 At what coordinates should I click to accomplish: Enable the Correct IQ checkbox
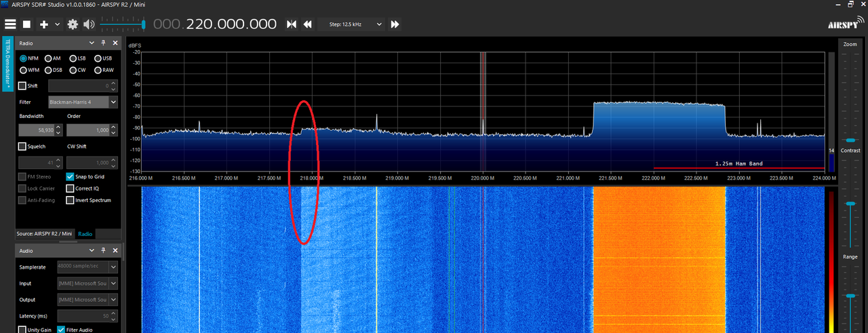[70, 189]
